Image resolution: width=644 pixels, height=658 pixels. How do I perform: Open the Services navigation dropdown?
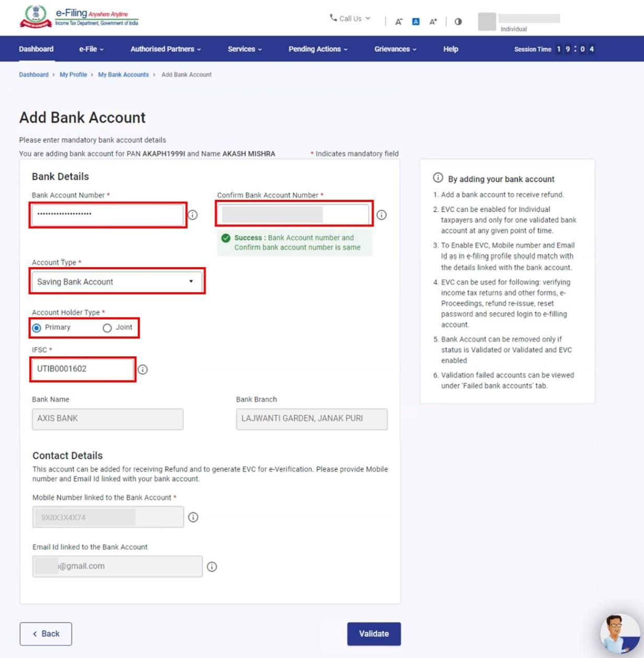coord(245,49)
